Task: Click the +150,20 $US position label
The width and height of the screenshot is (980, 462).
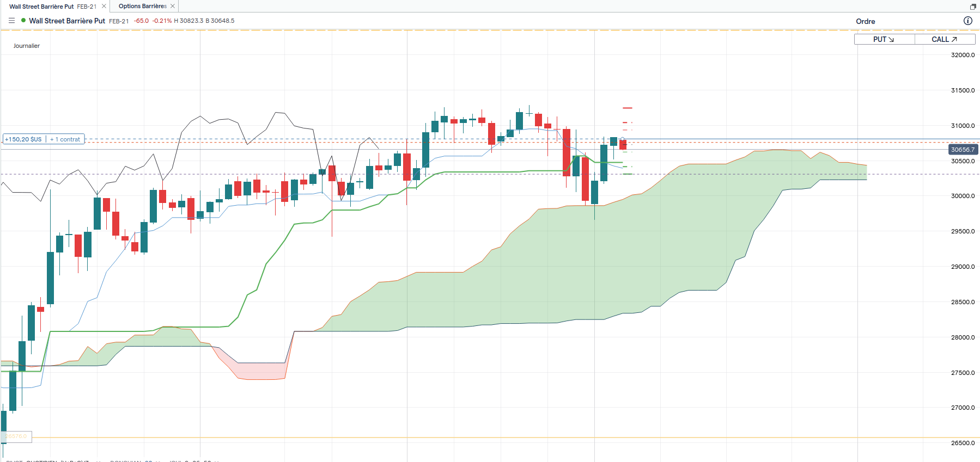Action: (x=23, y=139)
